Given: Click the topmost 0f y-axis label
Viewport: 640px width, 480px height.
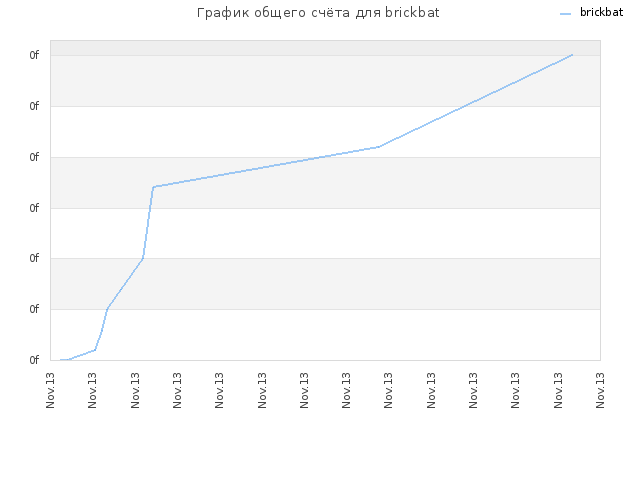Looking at the screenshot, I should coord(34,55).
